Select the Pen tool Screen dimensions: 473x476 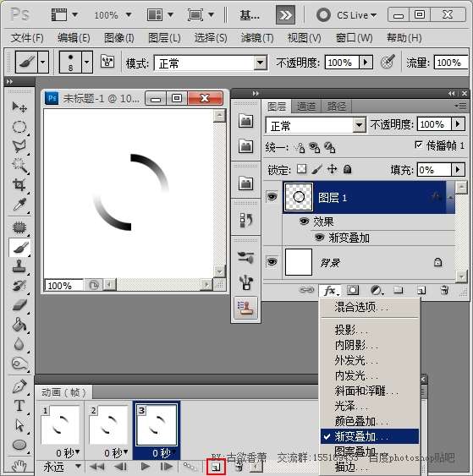[x=19, y=386]
